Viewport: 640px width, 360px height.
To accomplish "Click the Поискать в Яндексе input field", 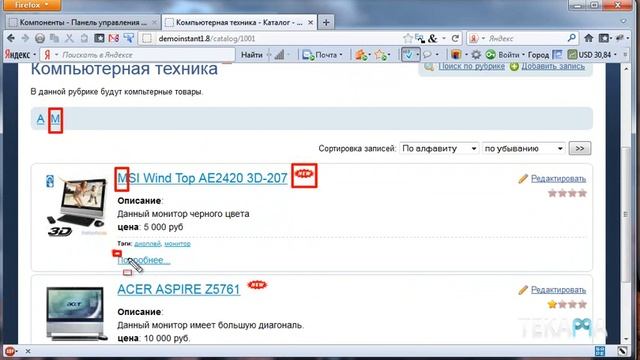I will [139, 55].
